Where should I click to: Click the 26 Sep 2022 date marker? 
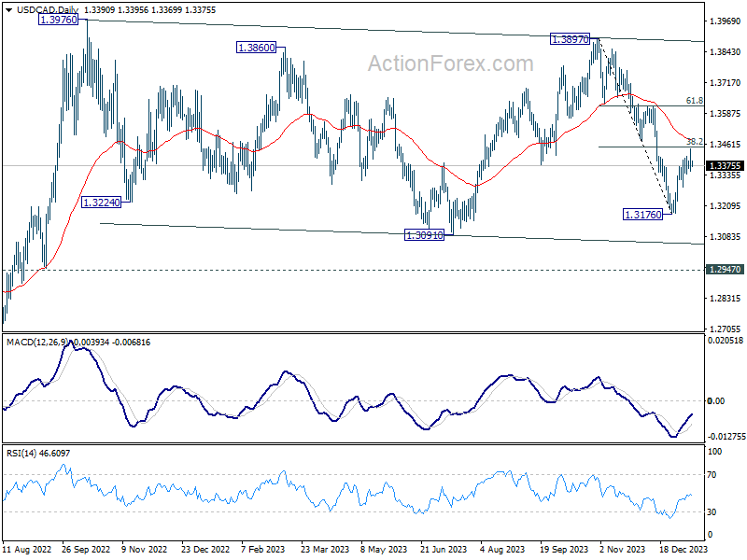[x=86, y=549]
